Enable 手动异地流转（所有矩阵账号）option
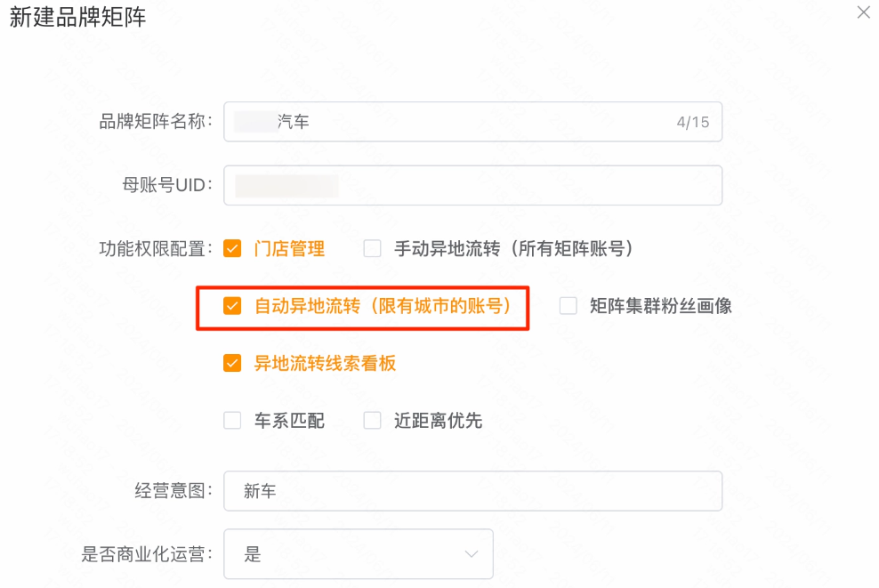The width and height of the screenshot is (879, 588). pyautogui.click(x=371, y=249)
